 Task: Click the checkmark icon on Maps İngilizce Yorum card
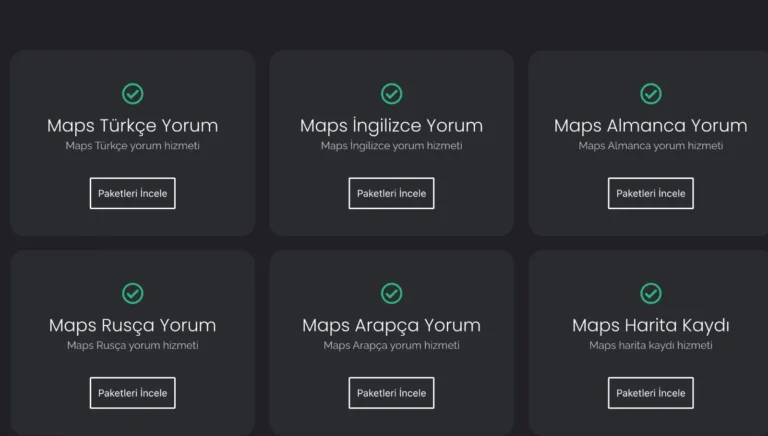tap(391, 94)
